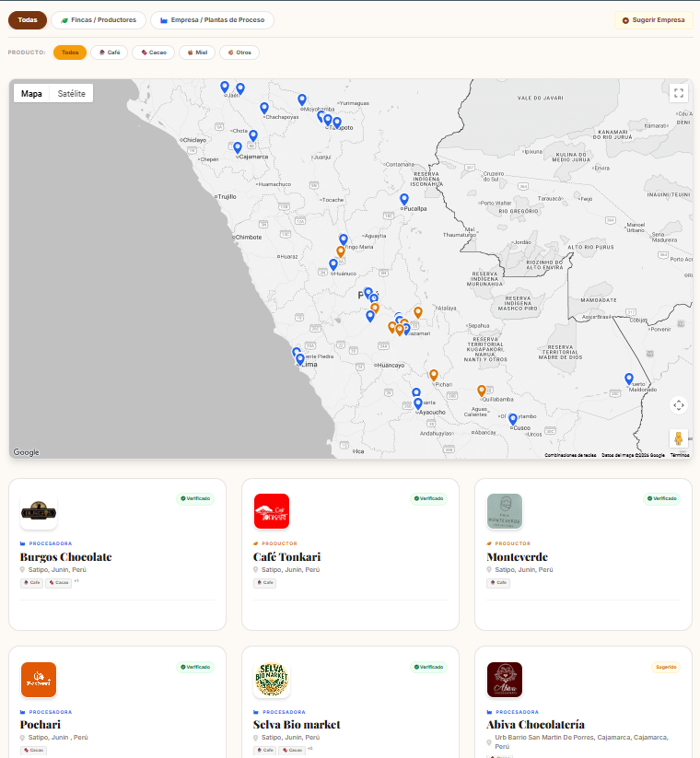The height and width of the screenshot is (758, 700).
Task: Click the orange map pin at Pichari
Action: click(x=434, y=375)
